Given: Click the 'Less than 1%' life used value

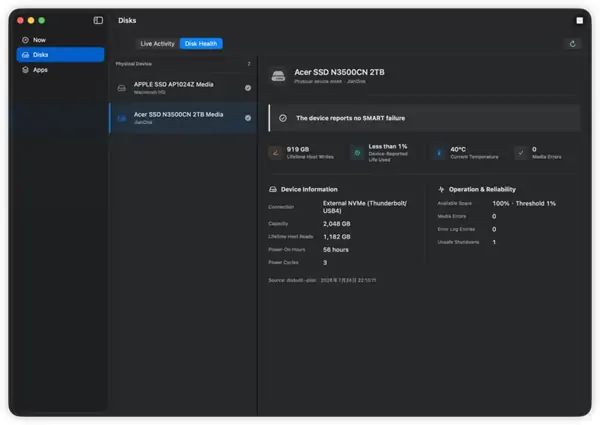Looking at the screenshot, I should [x=388, y=147].
